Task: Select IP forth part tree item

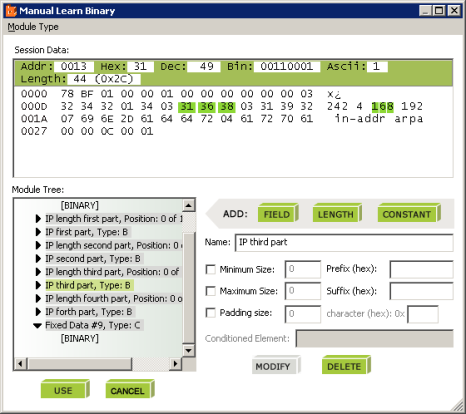Action: point(89,312)
